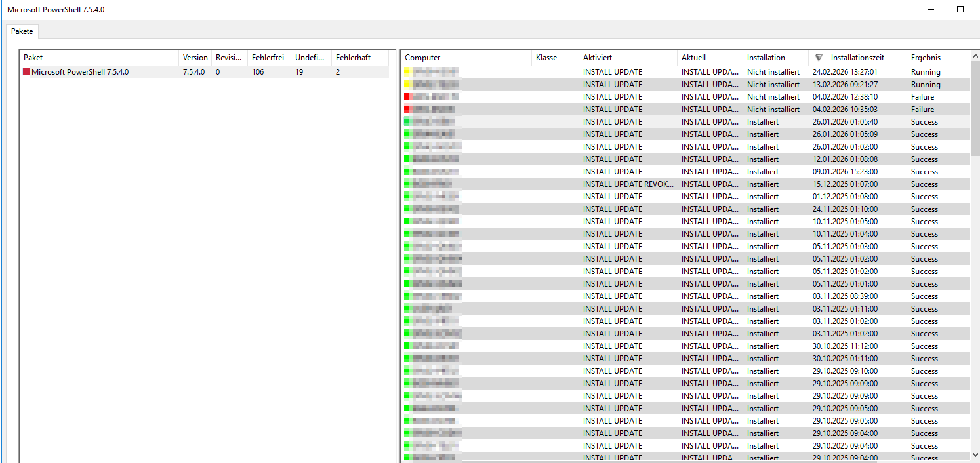Screen dimensions: 980x463
Task: Select the Microsoft PowerShell 7.5.4.0 package row
Action: click(80, 72)
